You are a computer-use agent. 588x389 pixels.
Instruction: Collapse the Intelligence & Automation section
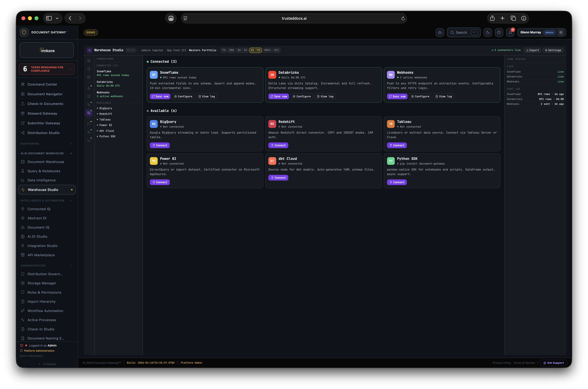point(47,200)
